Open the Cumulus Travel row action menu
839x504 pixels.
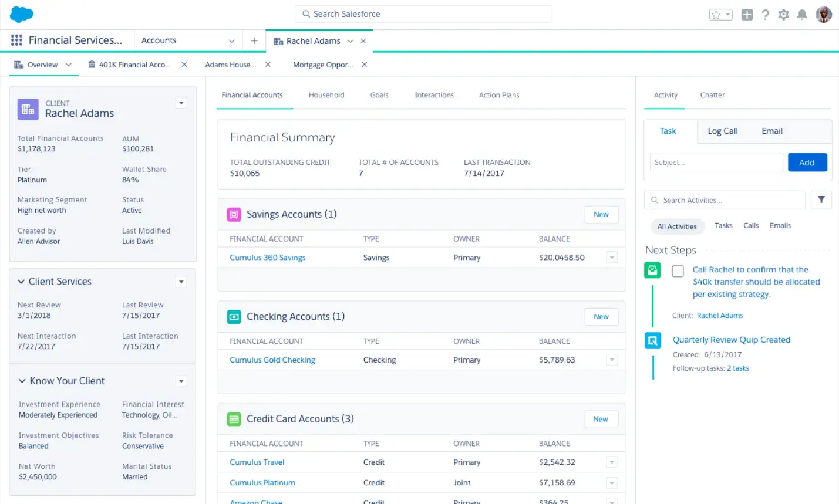pyautogui.click(x=611, y=462)
